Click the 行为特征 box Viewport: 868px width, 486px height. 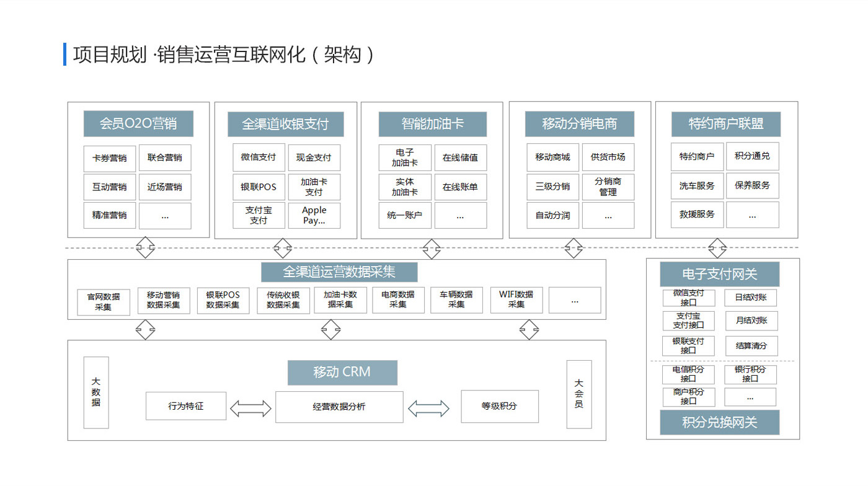pos(186,406)
